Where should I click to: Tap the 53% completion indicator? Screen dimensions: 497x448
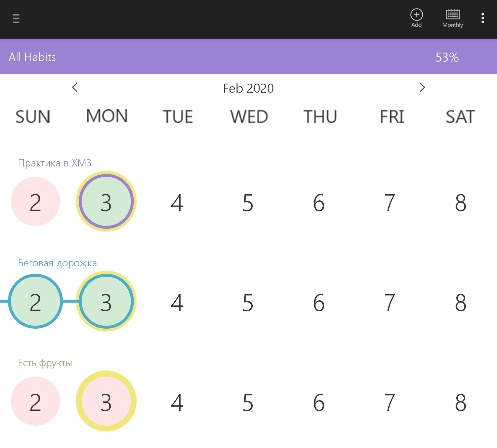(447, 58)
